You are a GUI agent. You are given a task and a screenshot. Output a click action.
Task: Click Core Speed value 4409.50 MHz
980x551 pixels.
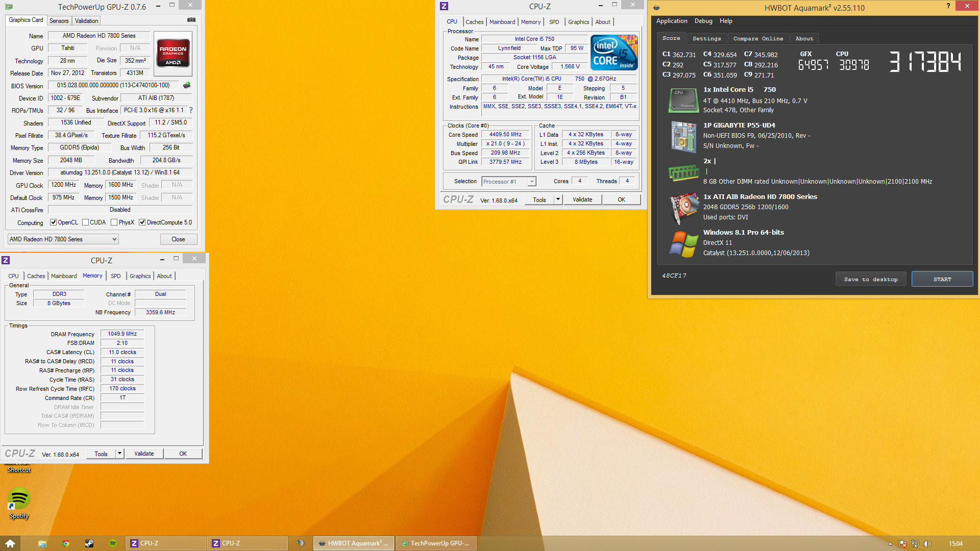click(x=505, y=135)
